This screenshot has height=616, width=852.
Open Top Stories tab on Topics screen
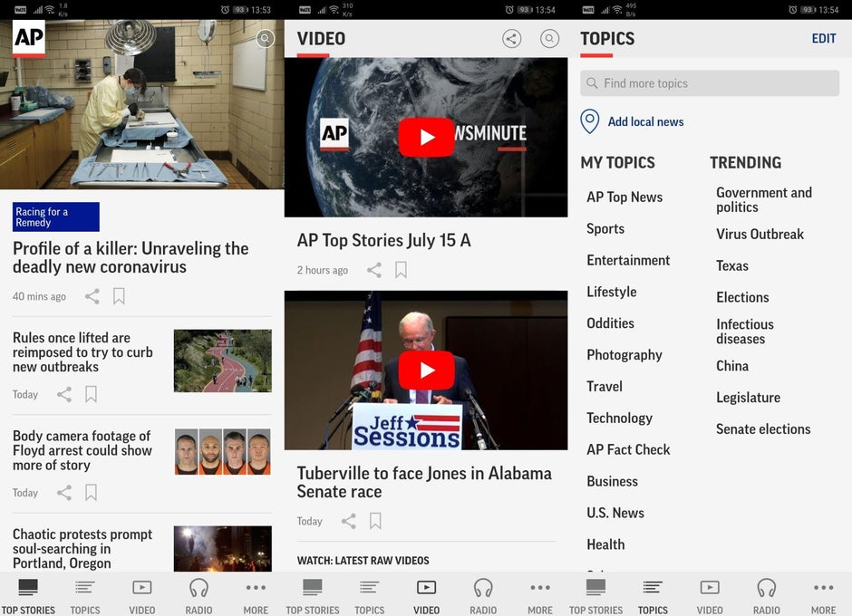596,596
